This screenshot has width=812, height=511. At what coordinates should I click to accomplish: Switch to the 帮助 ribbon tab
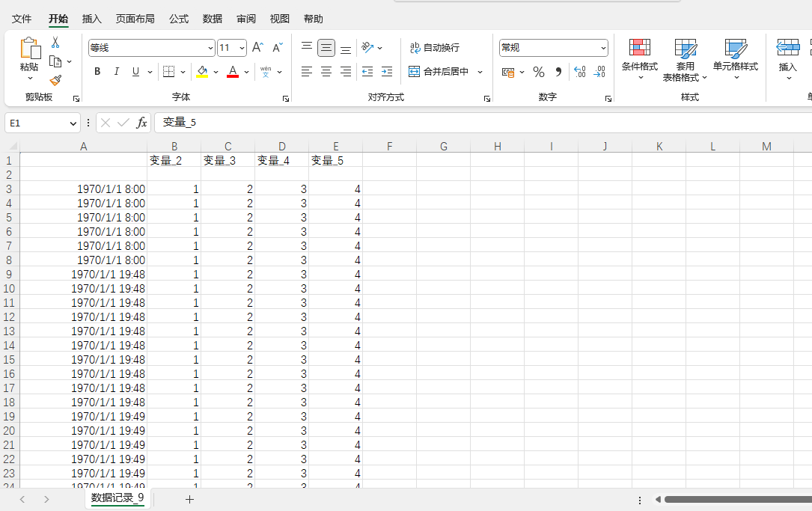pyautogui.click(x=314, y=19)
